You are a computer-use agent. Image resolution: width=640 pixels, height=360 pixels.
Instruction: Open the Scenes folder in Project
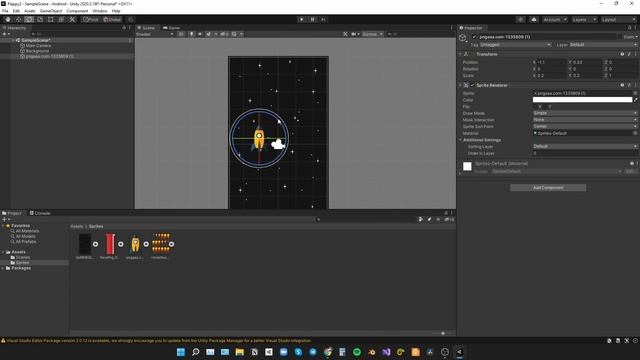pyautogui.click(x=20, y=257)
